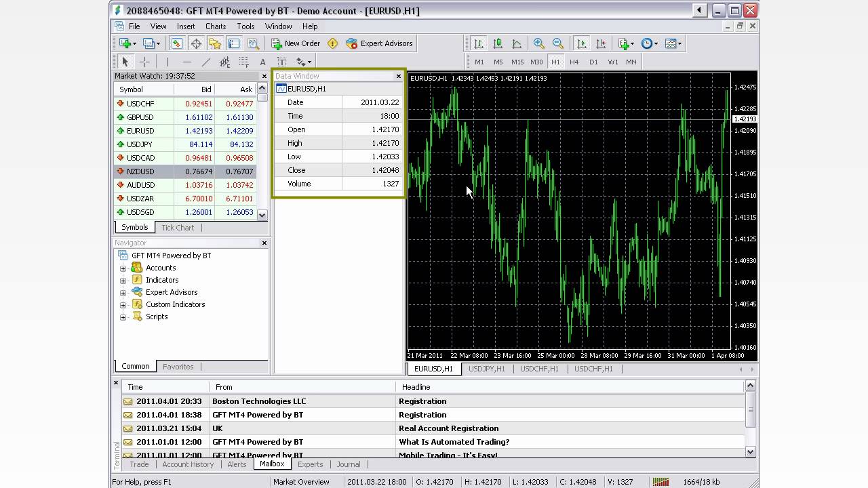Select the GBPUSD row in Market Watch
The width and height of the screenshot is (868, 488).
[186, 117]
